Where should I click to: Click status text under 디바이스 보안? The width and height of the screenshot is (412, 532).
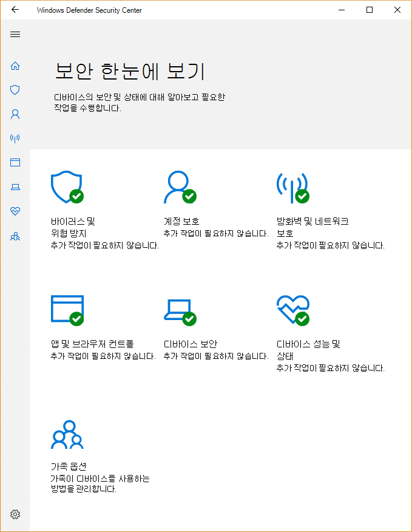(x=216, y=356)
